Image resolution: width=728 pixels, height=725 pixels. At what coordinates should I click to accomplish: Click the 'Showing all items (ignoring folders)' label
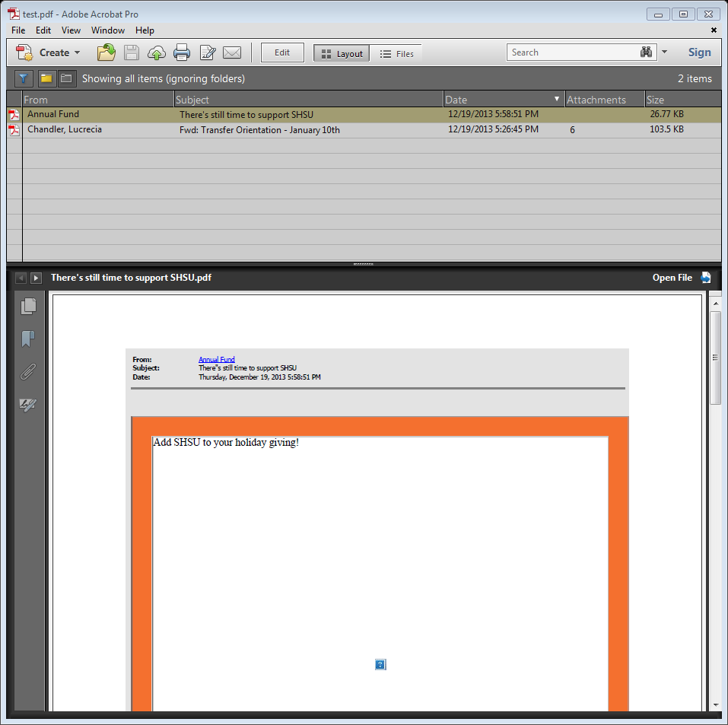coord(164,78)
